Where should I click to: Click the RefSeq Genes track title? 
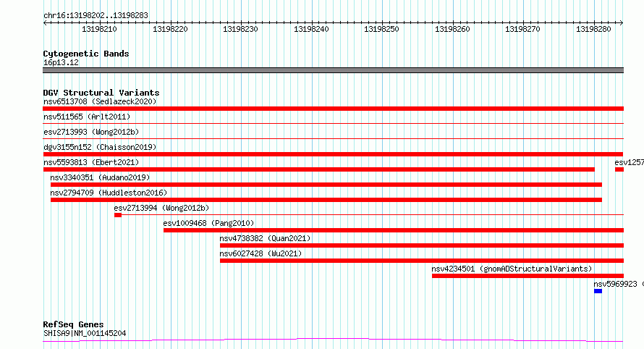(x=73, y=324)
